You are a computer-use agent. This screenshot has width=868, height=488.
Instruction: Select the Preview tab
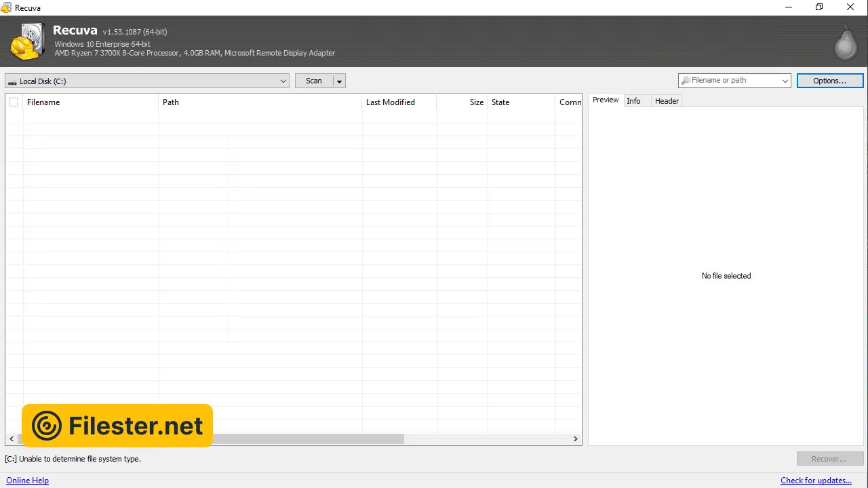tap(605, 100)
